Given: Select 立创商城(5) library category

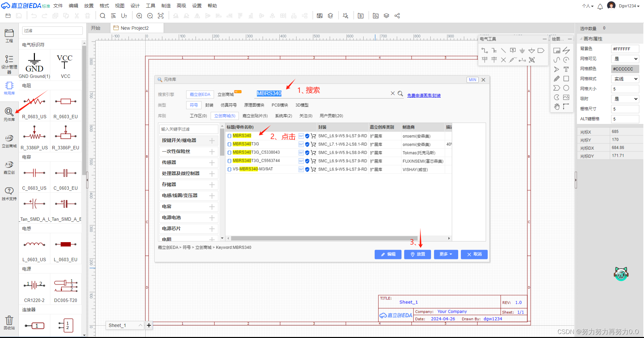Looking at the screenshot, I should 225,116.
